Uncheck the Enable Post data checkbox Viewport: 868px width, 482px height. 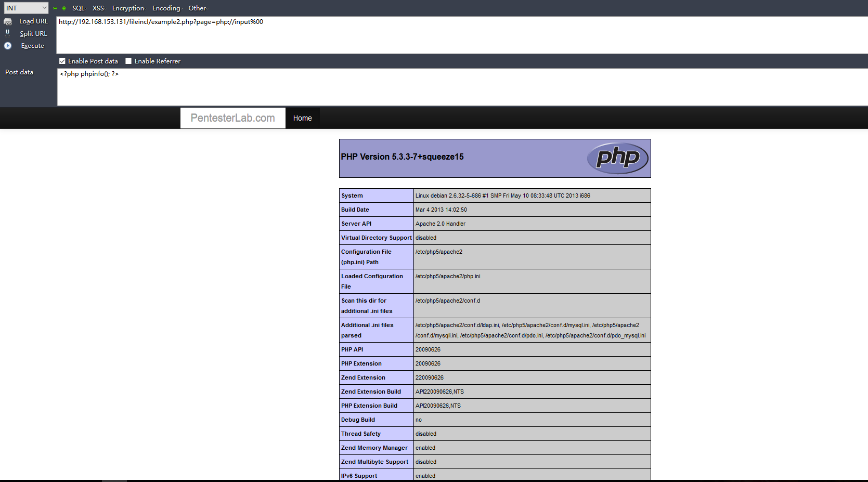pyautogui.click(x=62, y=61)
